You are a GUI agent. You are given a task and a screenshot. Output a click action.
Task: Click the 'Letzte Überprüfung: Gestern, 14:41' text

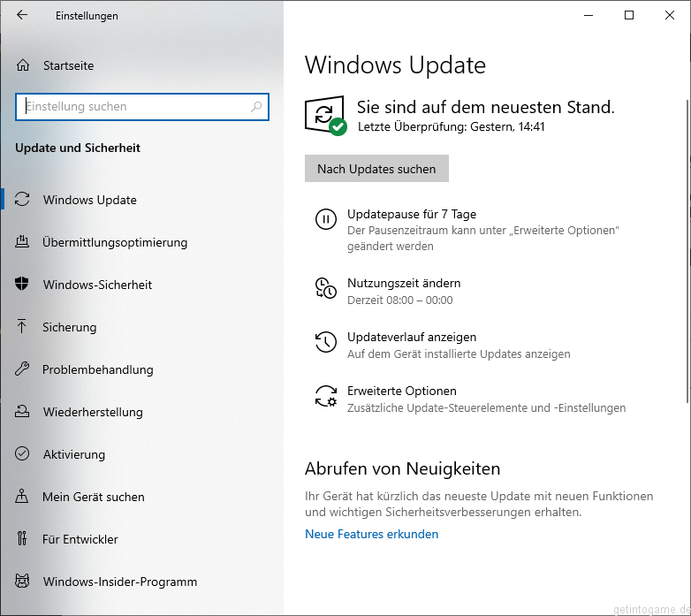tap(451, 127)
